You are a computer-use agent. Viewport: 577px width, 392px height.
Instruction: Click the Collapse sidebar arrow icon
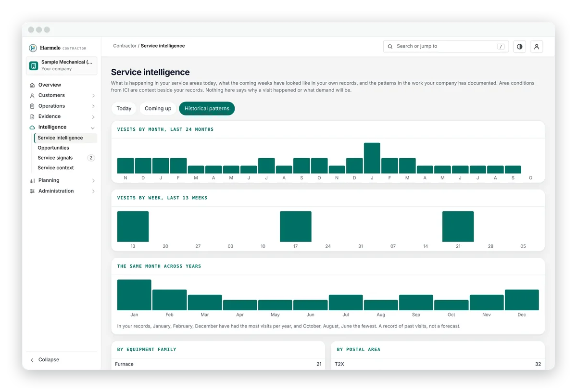coord(32,360)
